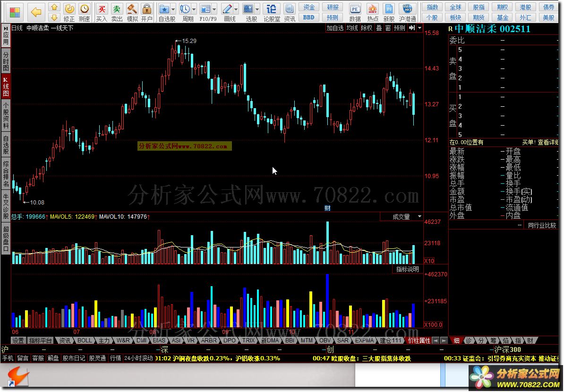The height and width of the screenshot is (392, 564).
Task: Click the 卖出 sell icon
Action: (117, 13)
